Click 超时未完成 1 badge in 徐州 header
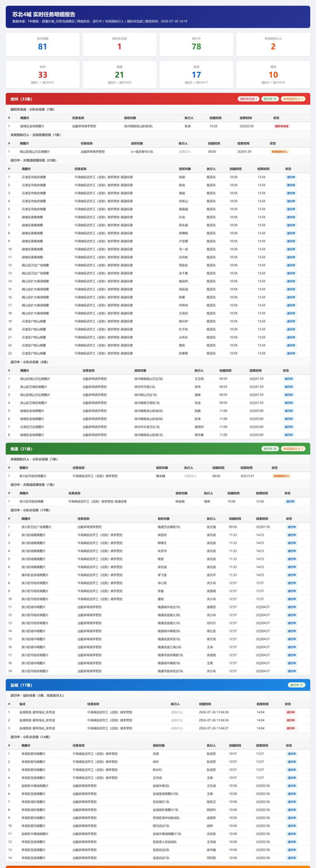This screenshot has width=316, height=868. click(249, 99)
